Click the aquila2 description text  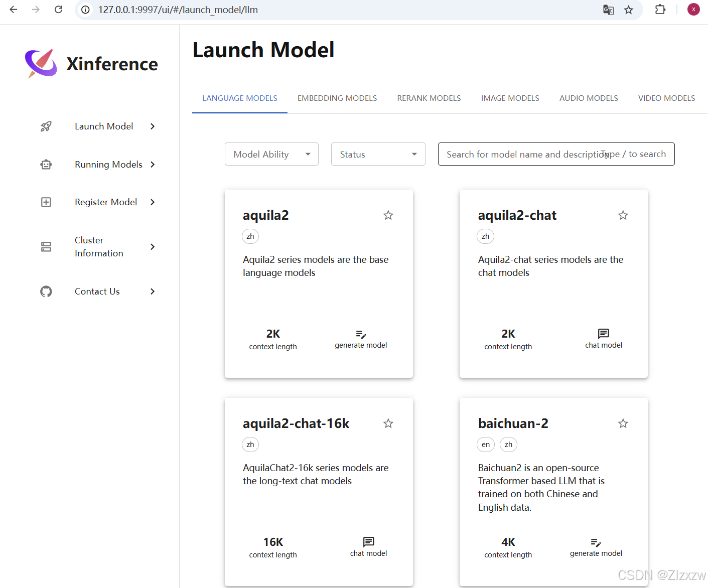[x=316, y=266]
